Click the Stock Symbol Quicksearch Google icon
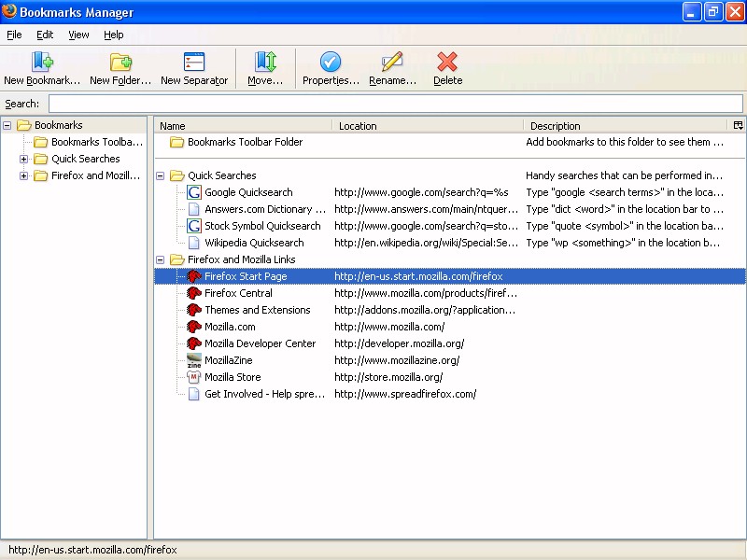The image size is (747, 560). tap(194, 226)
